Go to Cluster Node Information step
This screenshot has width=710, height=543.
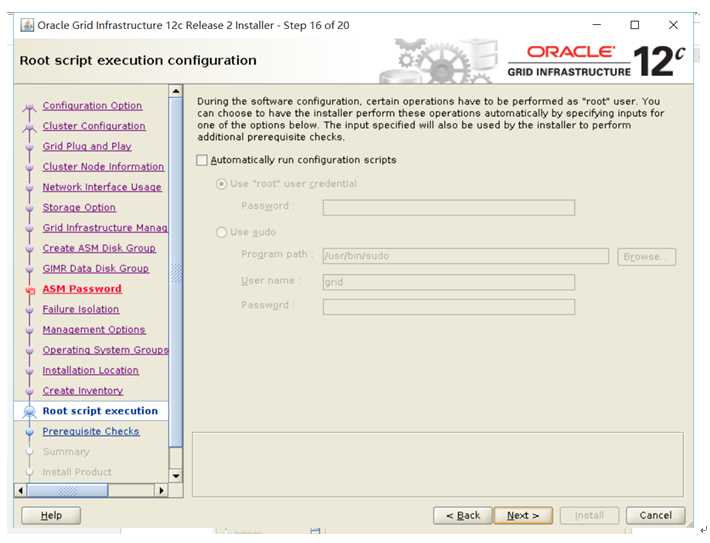(x=103, y=167)
